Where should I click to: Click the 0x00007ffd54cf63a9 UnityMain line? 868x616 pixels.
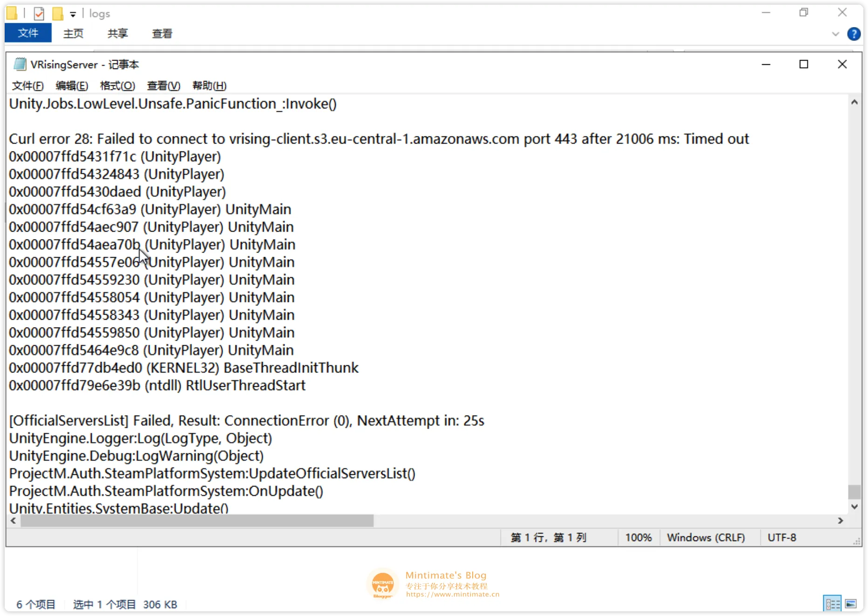[x=150, y=209]
